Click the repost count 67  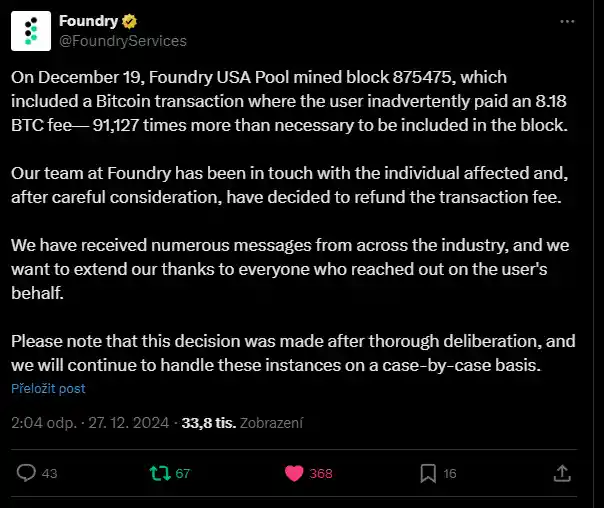183,474
